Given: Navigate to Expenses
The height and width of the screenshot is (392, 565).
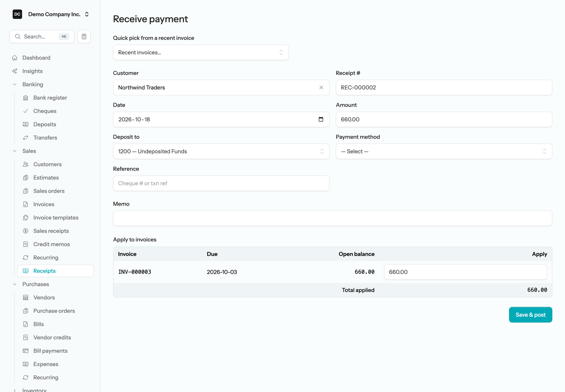Looking at the screenshot, I should (56, 364).
